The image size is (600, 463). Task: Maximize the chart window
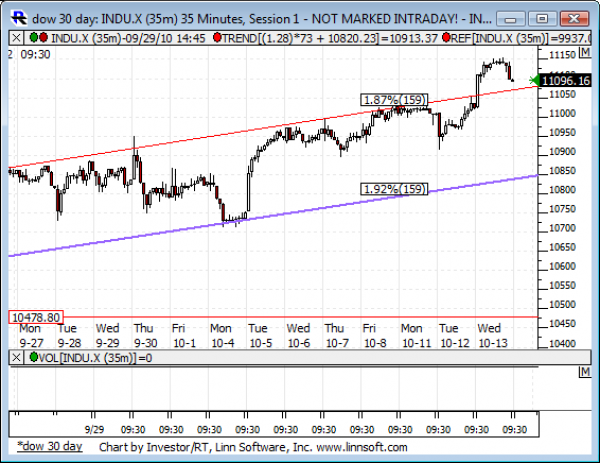pos(542,18)
